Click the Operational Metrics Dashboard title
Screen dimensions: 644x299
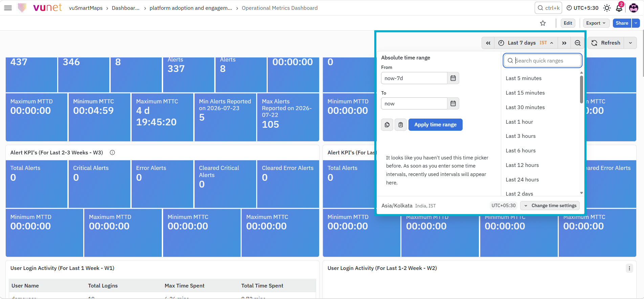280,8
